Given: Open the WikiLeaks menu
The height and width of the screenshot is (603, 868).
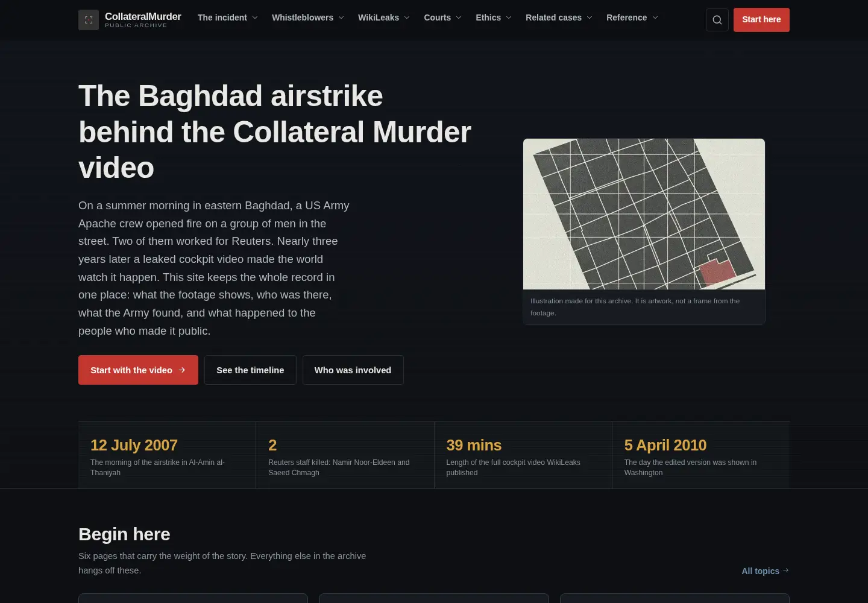Looking at the screenshot, I should pos(384,18).
